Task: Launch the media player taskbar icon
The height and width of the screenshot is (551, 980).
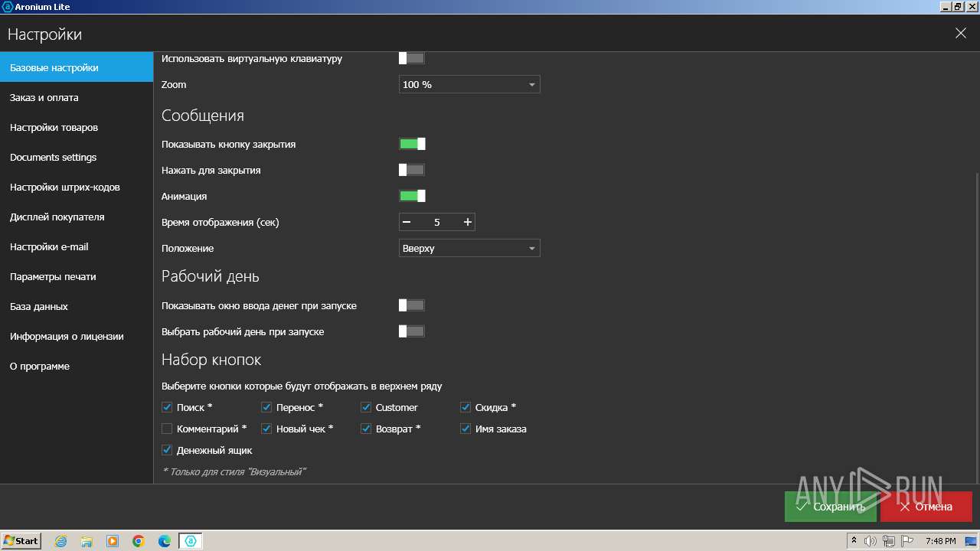Action: click(113, 541)
